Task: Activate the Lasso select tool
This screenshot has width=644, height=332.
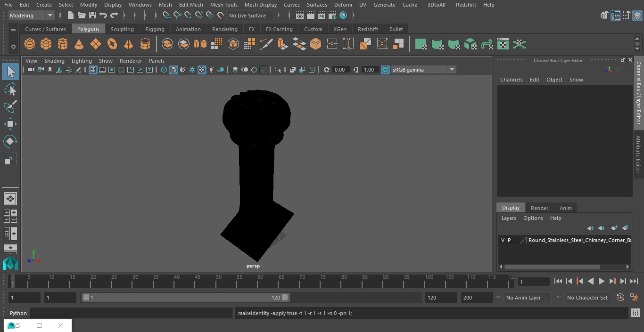Action: click(10, 89)
